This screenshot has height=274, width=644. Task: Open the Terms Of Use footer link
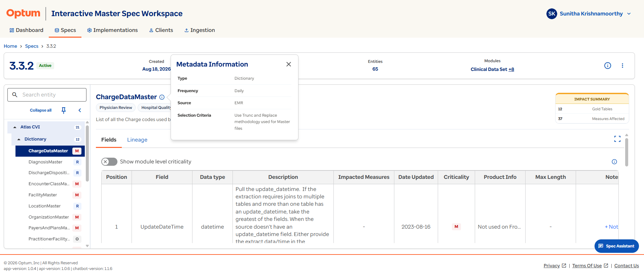click(590, 266)
